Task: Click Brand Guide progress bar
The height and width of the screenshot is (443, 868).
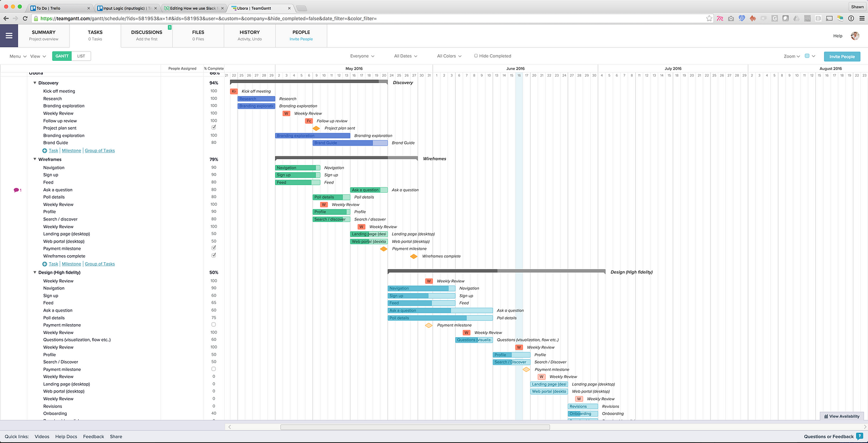Action: 350,143
